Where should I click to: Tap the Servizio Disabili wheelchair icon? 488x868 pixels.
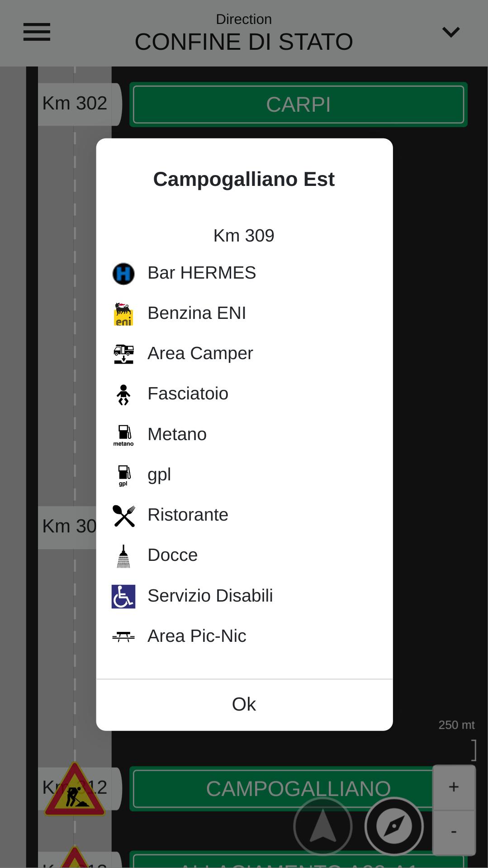(123, 596)
